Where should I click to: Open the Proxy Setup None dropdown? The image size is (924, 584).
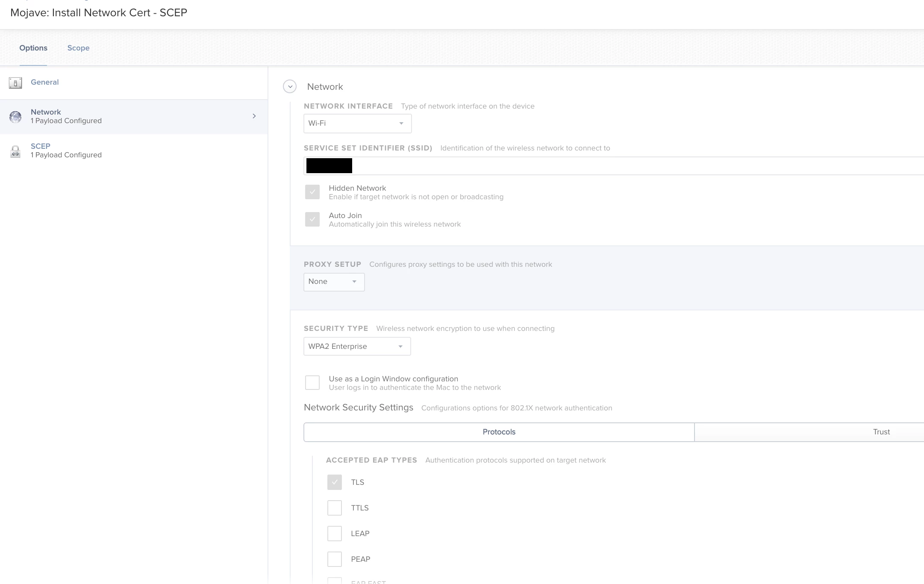tap(334, 282)
